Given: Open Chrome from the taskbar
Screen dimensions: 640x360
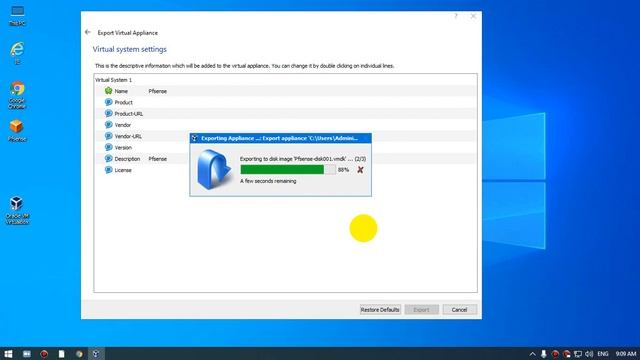Looking at the screenshot, I should point(79,353).
